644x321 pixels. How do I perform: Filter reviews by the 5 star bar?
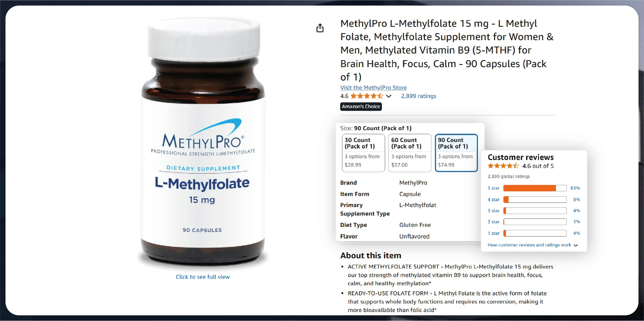(x=535, y=188)
